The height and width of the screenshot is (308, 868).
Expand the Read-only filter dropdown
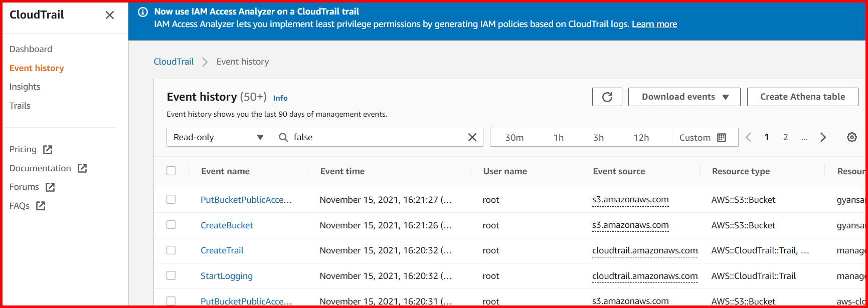tap(218, 137)
